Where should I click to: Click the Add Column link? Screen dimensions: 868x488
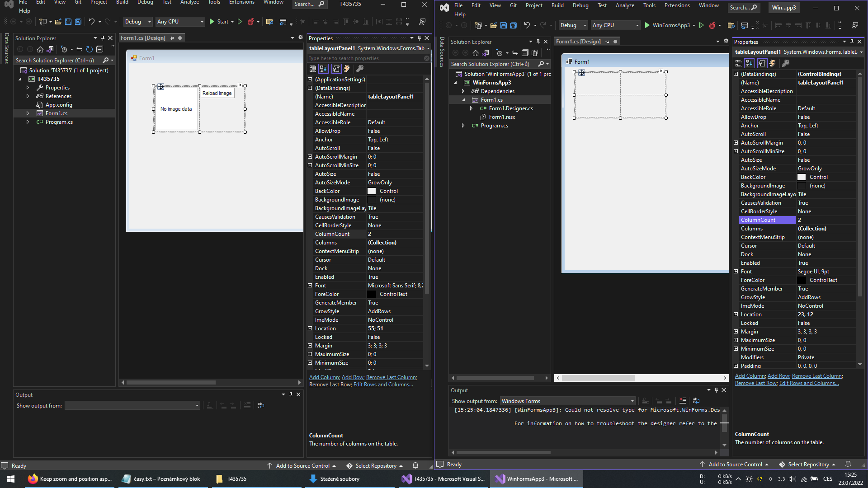[750, 375]
